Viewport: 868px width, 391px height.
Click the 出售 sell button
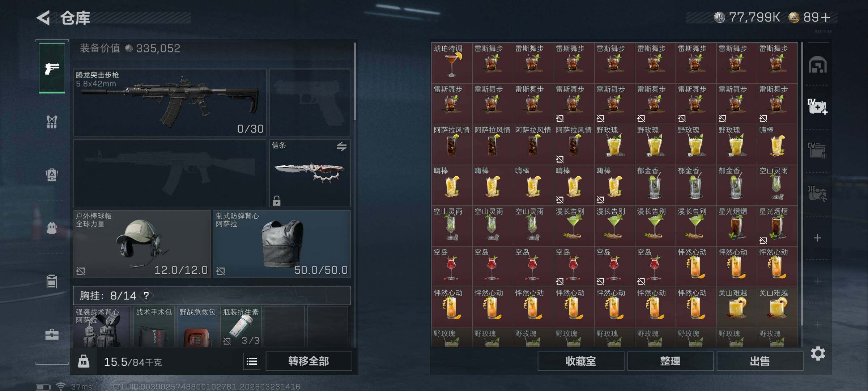(759, 361)
